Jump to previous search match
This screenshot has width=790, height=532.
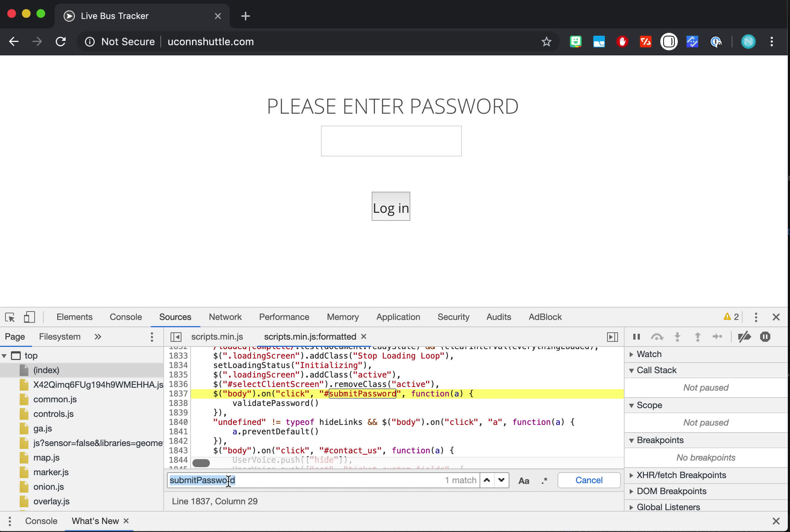point(487,480)
